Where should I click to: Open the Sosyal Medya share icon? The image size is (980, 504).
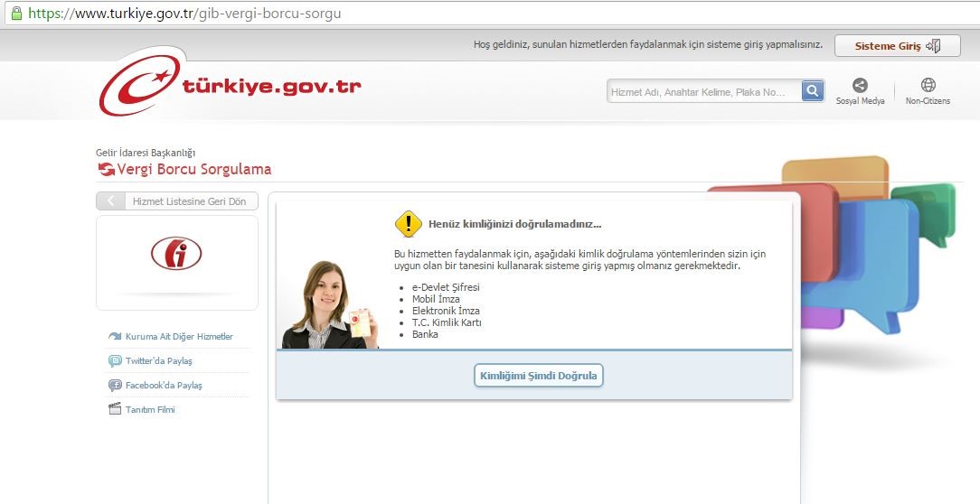(860, 86)
